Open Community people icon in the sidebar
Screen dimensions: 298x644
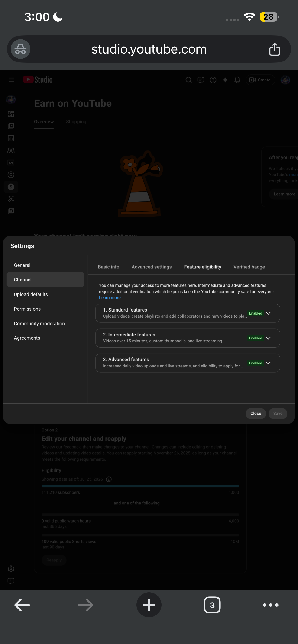(x=11, y=150)
